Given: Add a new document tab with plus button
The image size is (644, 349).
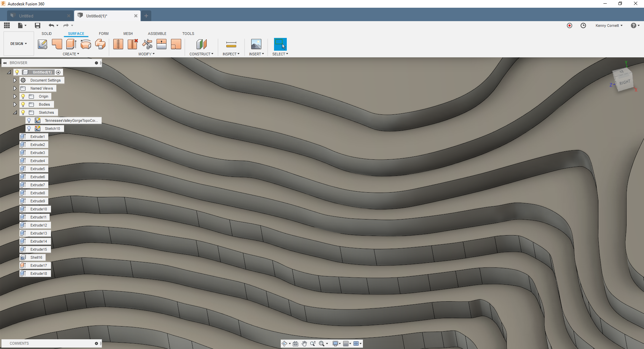Looking at the screenshot, I should coord(146,16).
